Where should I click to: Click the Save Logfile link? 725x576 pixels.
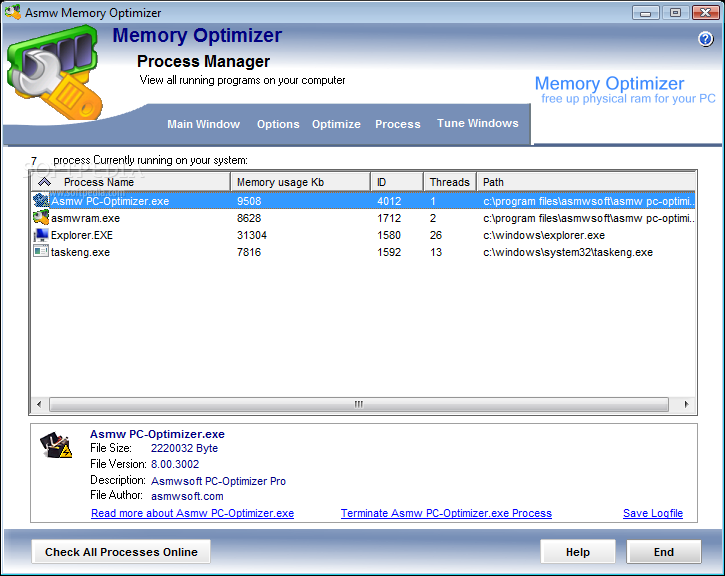pyautogui.click(x=653, y=513)
